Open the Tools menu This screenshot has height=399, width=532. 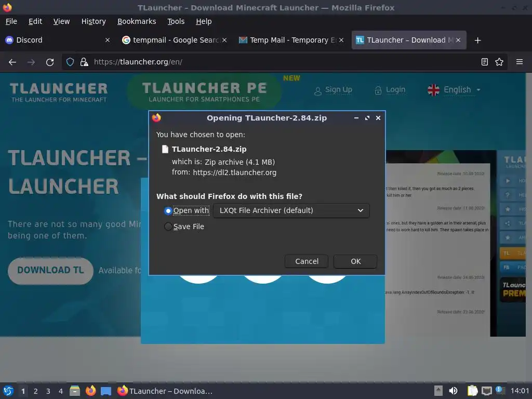point(176,21)
